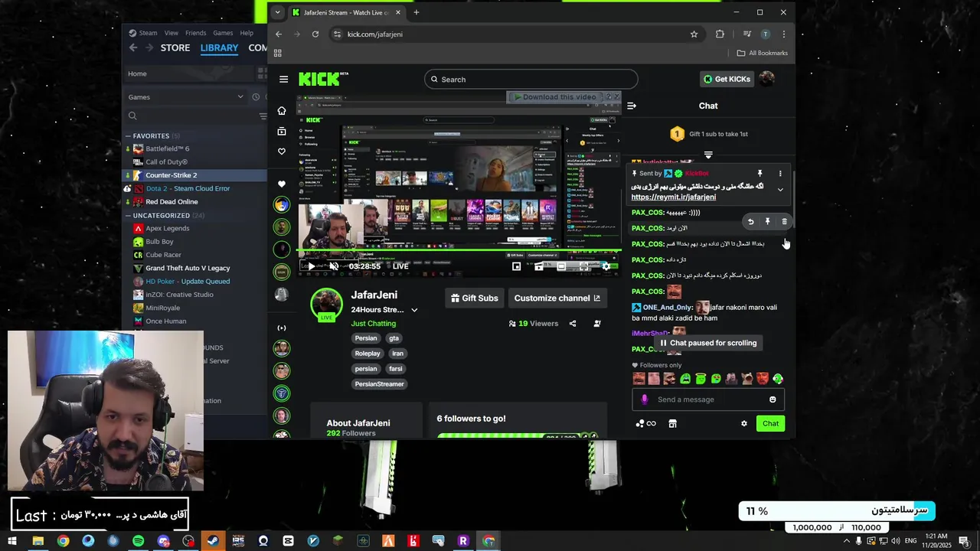Switch to STORE tab in Steam
Image resolution: width=980 pixels, height=551 pixels.
coord(175,47)
